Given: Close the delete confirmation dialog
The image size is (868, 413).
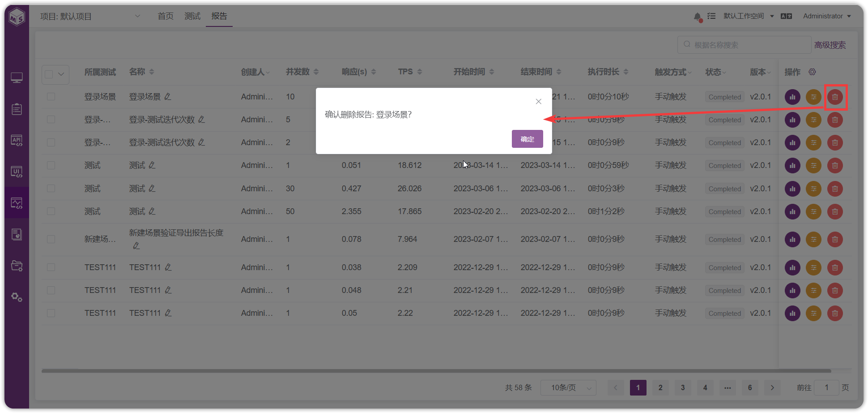Looking at the screenshot, I should [539, 102].
